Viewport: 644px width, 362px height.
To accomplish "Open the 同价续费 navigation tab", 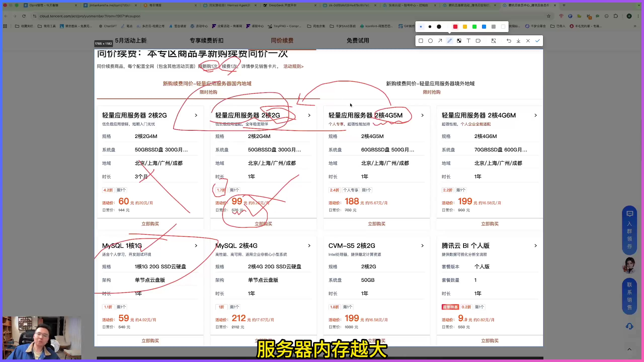I will pyautogui.click(x=282, y=40).
